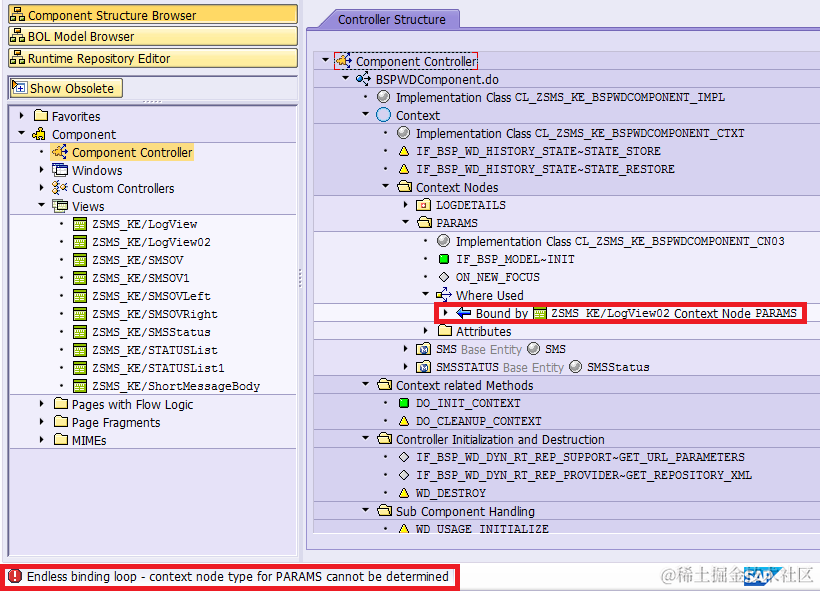Click the Favorites folder icon

[40, 115]
